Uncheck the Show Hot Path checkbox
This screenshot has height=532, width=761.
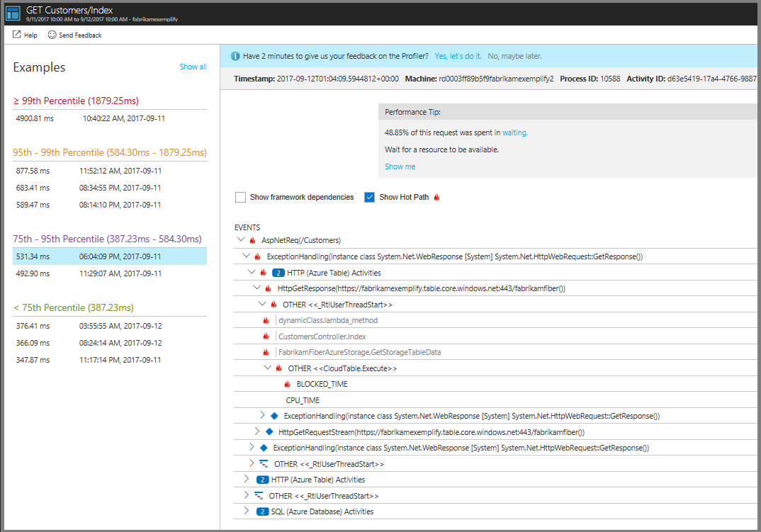[369, 197]
